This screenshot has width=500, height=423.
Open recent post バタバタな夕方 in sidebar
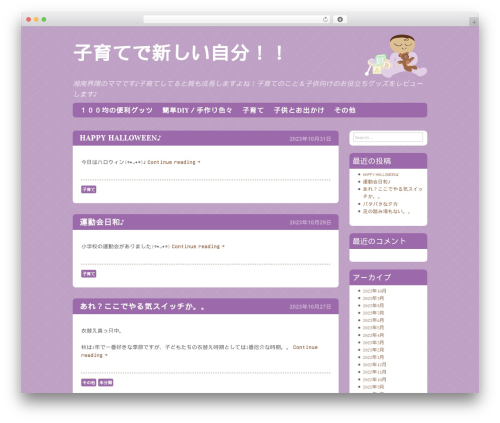pos(380,204)
